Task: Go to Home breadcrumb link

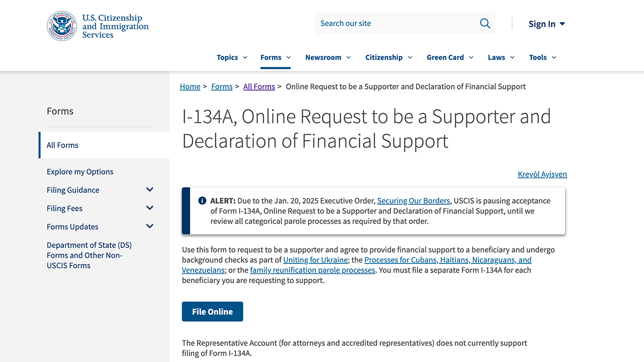Action: 190,86
